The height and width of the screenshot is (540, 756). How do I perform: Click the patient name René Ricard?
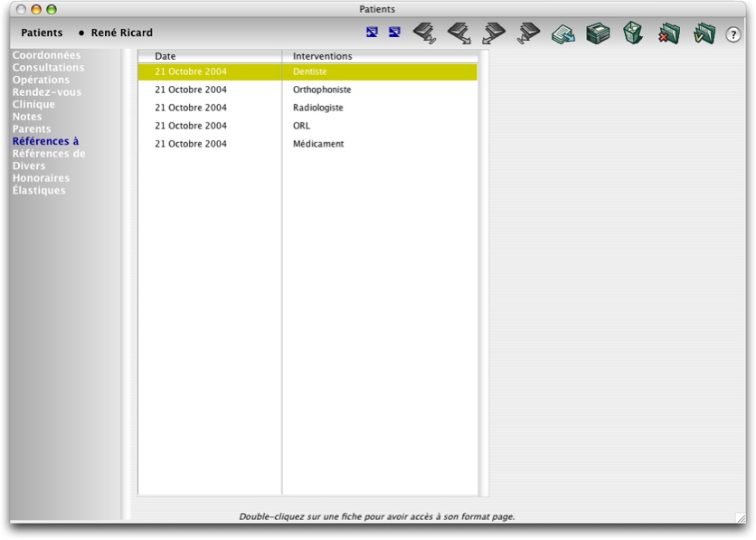pyautogui.click(x=121, y=33)
